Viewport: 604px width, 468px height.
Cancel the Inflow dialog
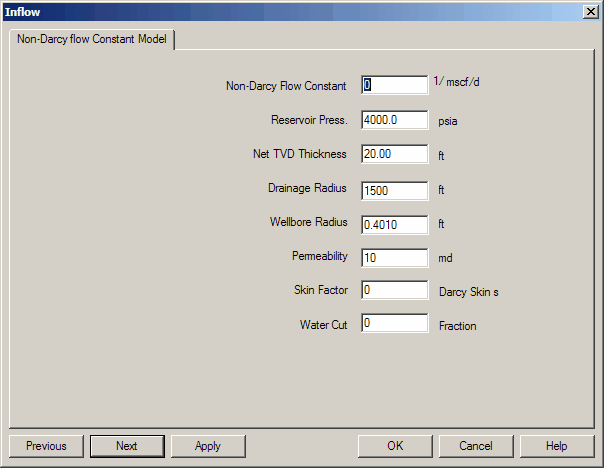coord(476,446)
